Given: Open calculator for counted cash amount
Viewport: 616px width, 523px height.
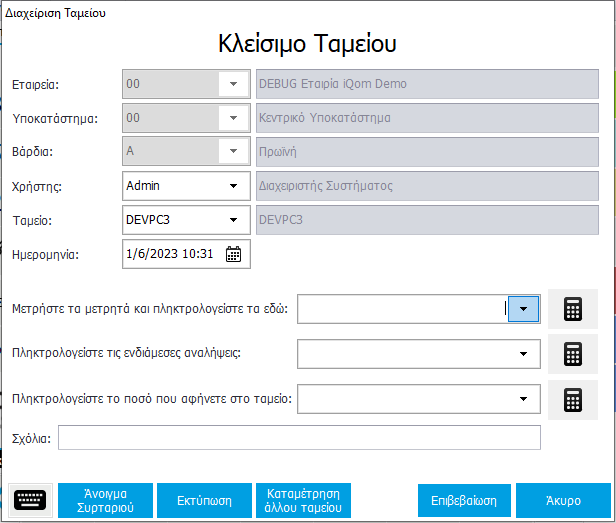Looking at the screenshot, I should click(572, 310).
